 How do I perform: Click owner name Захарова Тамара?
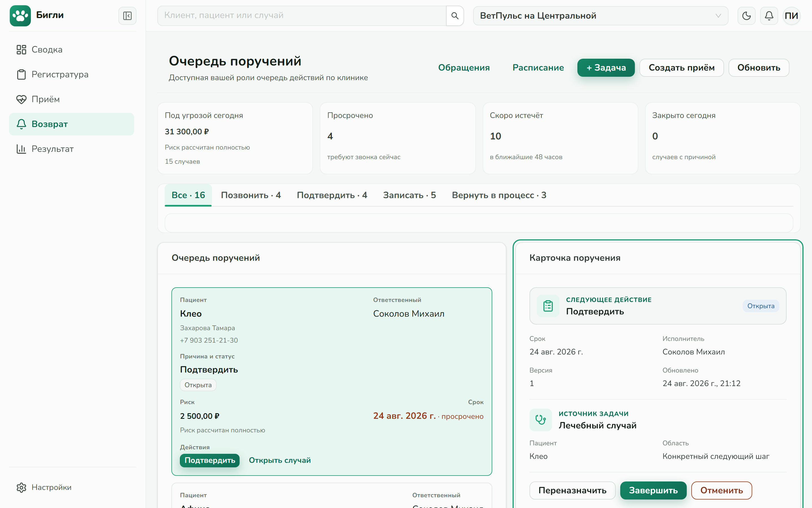[207, 328]
